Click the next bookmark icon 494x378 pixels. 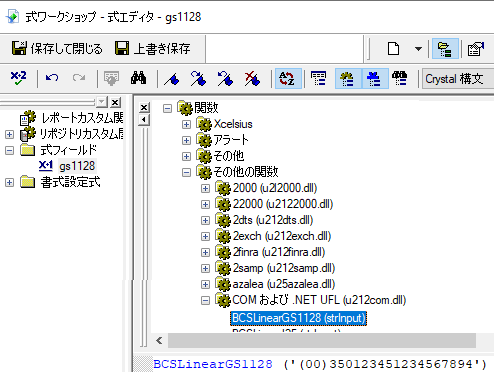tap(199, 78)
